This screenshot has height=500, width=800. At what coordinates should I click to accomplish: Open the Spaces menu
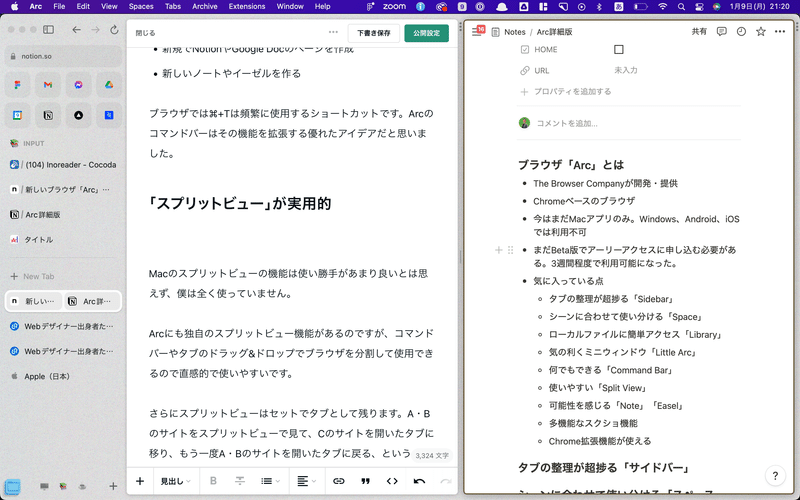(x=141, y=6)
